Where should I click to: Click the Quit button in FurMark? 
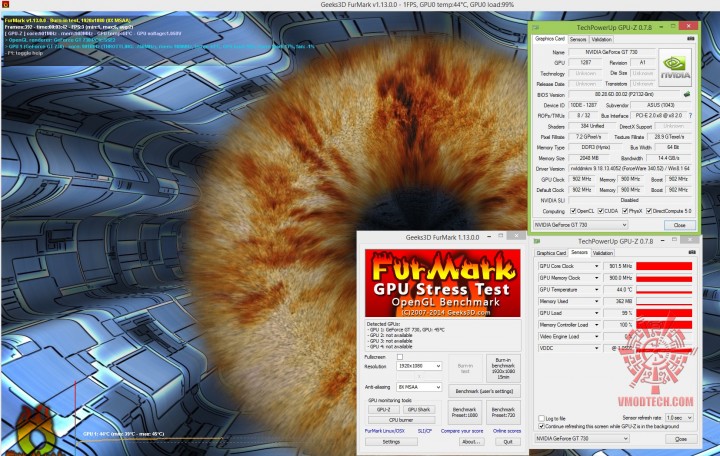[508, 442]
